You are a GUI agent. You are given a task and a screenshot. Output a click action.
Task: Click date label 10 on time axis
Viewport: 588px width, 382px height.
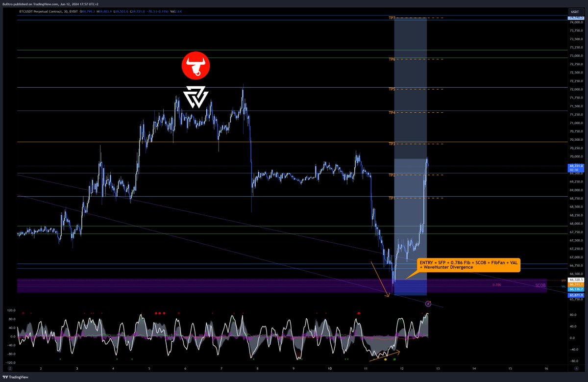click(330, 368)
